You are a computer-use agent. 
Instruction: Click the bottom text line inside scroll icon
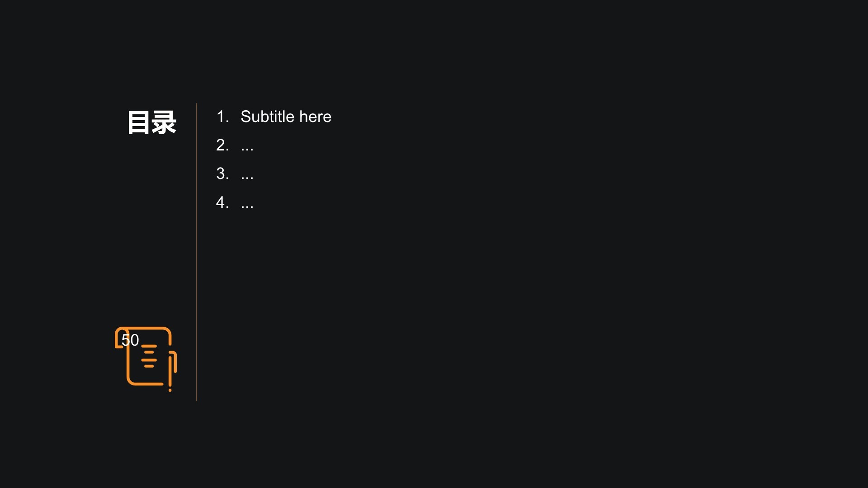(149, 366)
